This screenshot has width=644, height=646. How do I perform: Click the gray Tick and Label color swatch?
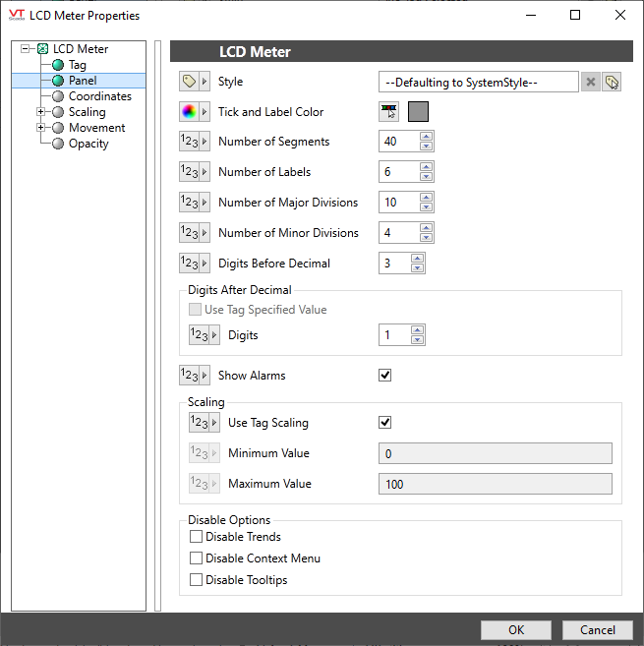coord(418,112)
